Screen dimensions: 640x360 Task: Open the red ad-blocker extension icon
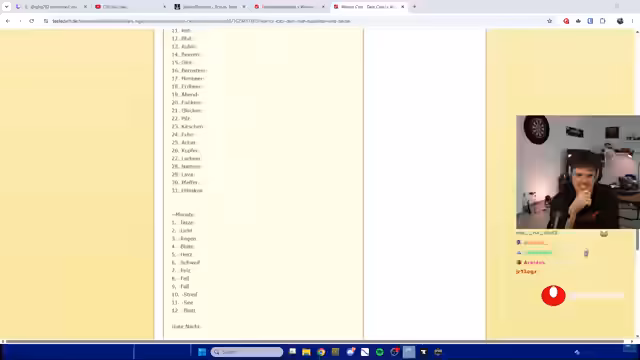[x=566, y=21]
